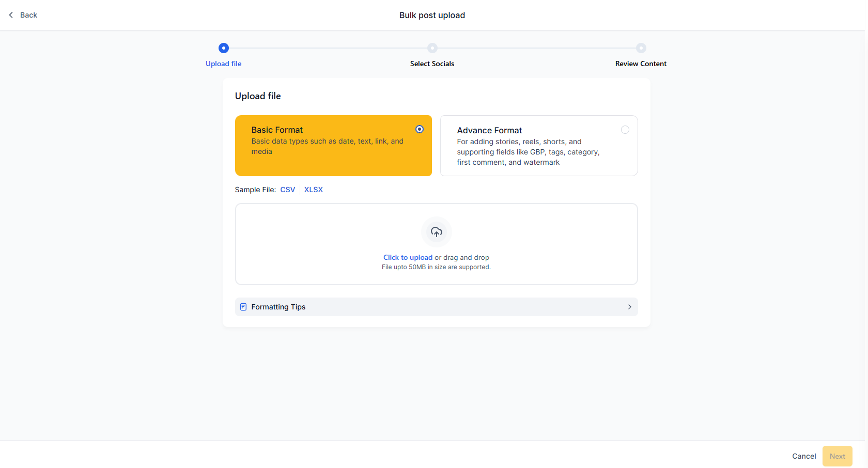Screen dimensions: 868x468
Task: Click the 'Click to upload' link
Action: click(408, 257)
